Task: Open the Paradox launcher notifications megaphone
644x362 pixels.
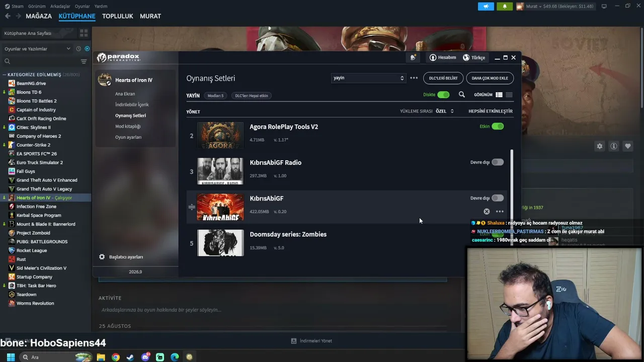Action: pyautogui.click(x=413, y=57)
